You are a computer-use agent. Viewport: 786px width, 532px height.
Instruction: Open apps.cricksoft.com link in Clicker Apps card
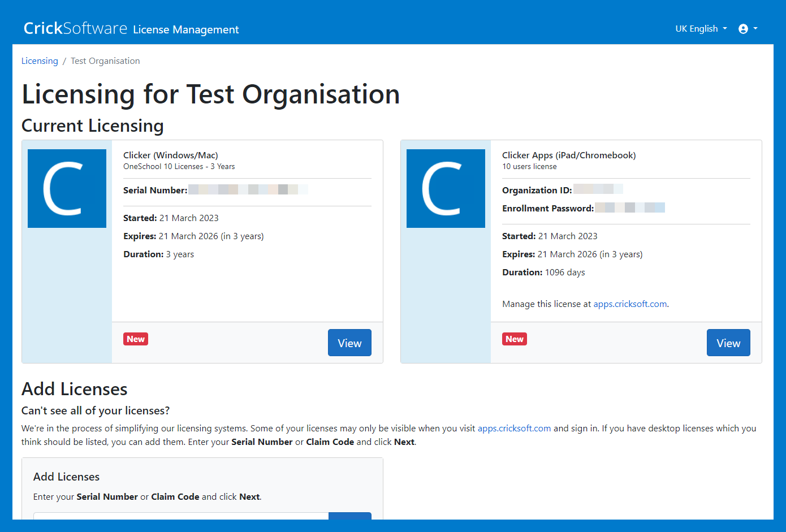(x=630, y=304)
